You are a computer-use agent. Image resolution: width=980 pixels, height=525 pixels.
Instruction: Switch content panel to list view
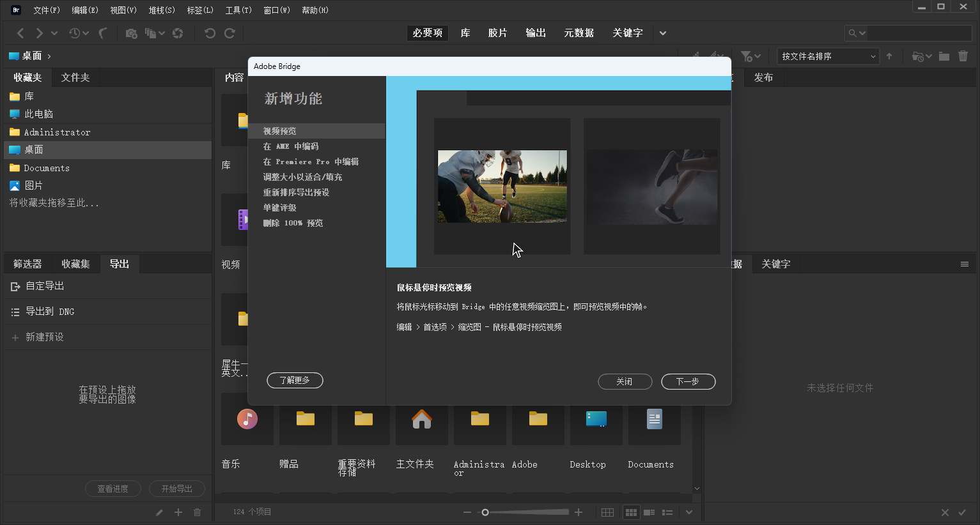(667, 512)
